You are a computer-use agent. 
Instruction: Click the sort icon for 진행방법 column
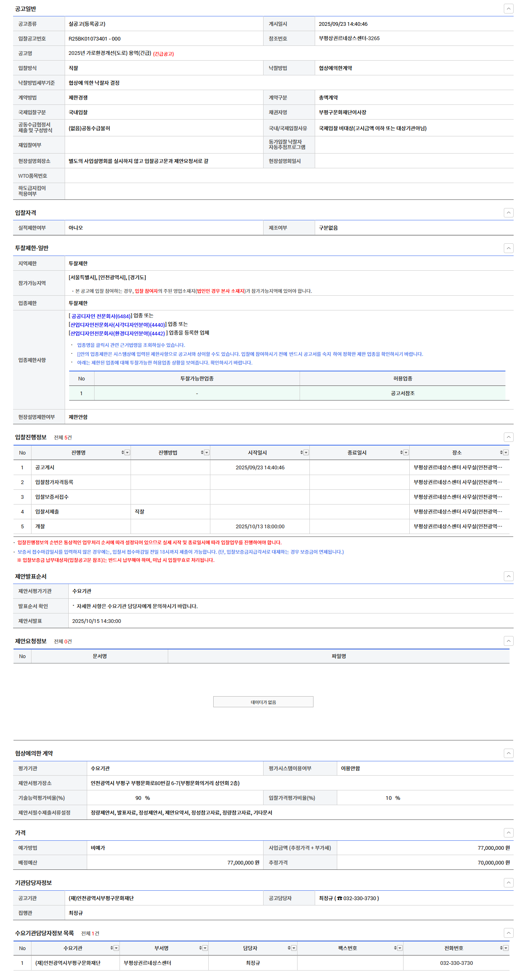click(202, 453)
